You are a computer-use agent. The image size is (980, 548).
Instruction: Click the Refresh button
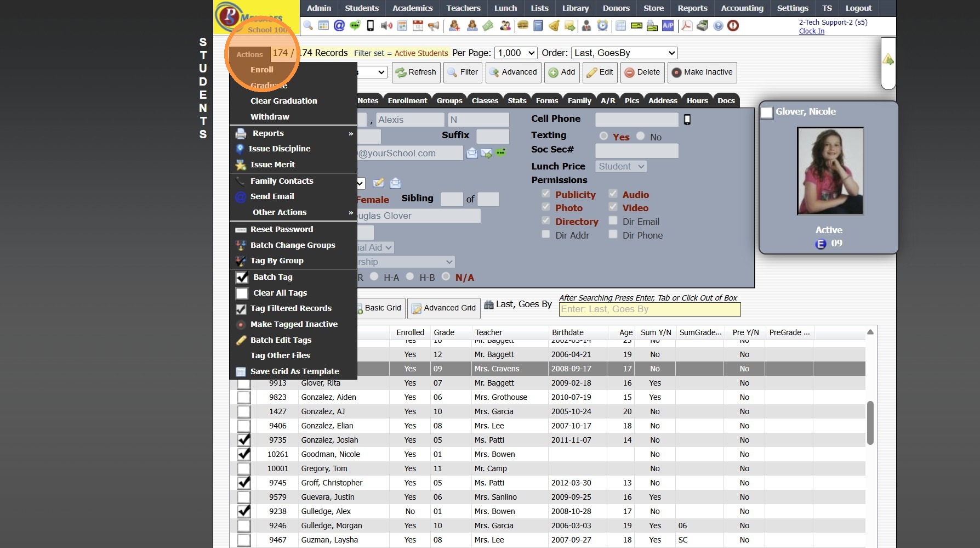[416, 72]
